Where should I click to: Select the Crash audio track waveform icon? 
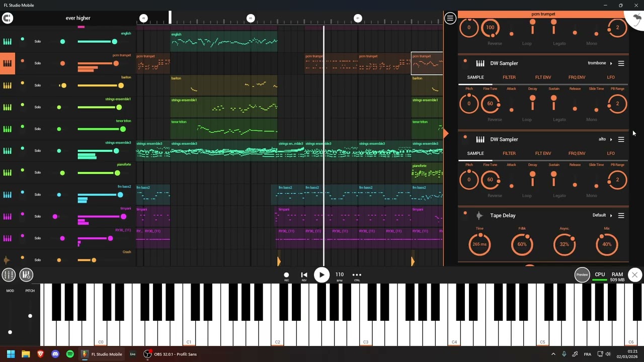[x=7, y=260]
